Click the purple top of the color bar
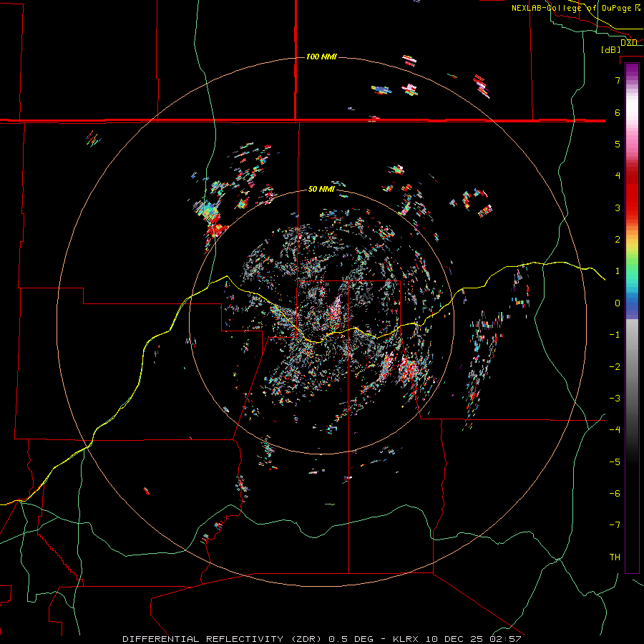This screenshot has width=644, height=644. tap(632, 70)
